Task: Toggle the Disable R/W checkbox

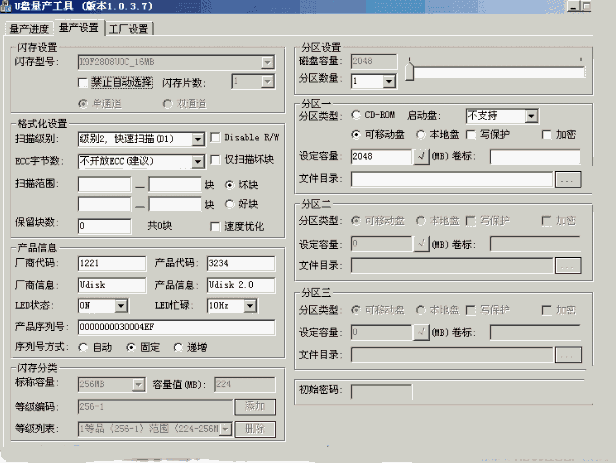Action: [x=217, y=139]
